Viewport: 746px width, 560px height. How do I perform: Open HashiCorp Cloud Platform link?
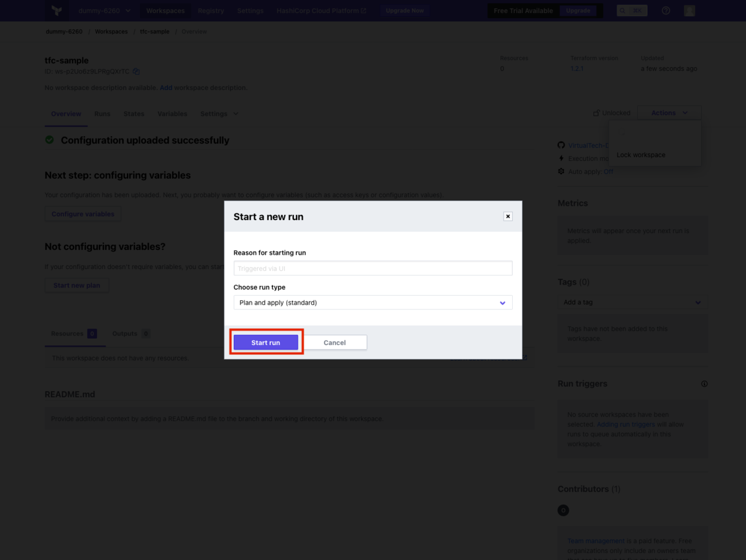click(321, 11)
